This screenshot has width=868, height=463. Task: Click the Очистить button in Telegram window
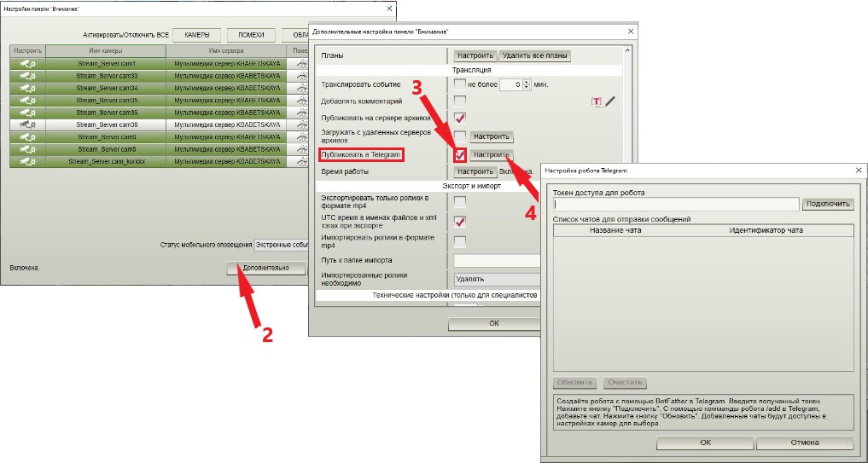[x=625, y=382]
